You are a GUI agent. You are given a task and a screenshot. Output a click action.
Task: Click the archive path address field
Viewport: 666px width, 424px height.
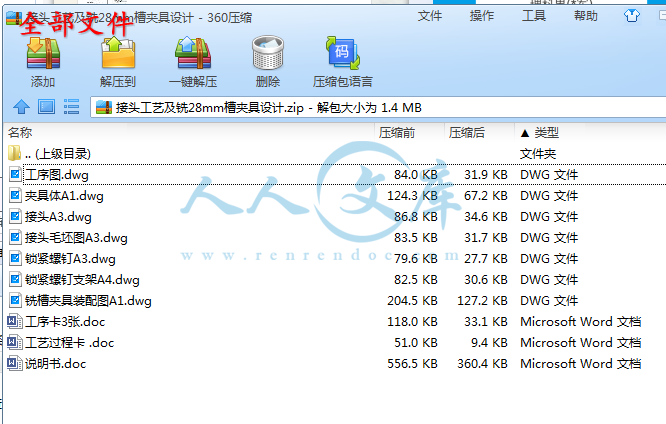pos(378,107)
